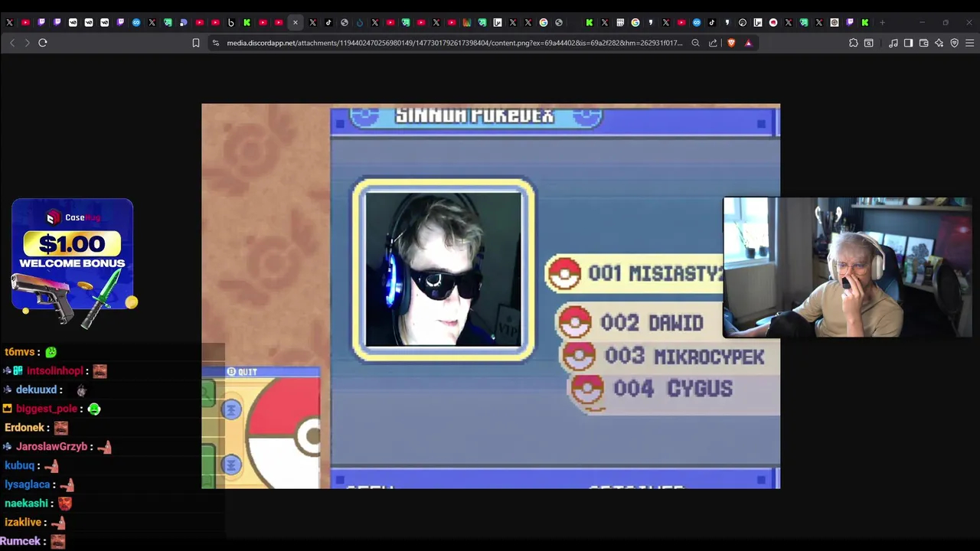Select Pokedex entry '004 CYGUS'

(673, 389)
